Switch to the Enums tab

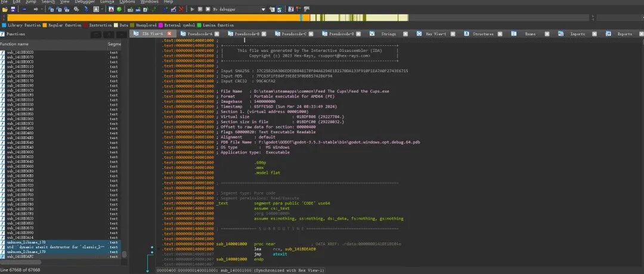click(530, 34)
